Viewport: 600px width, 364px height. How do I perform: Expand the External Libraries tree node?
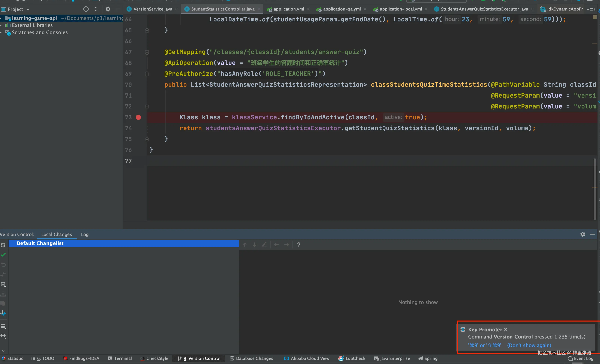point(1,25)
